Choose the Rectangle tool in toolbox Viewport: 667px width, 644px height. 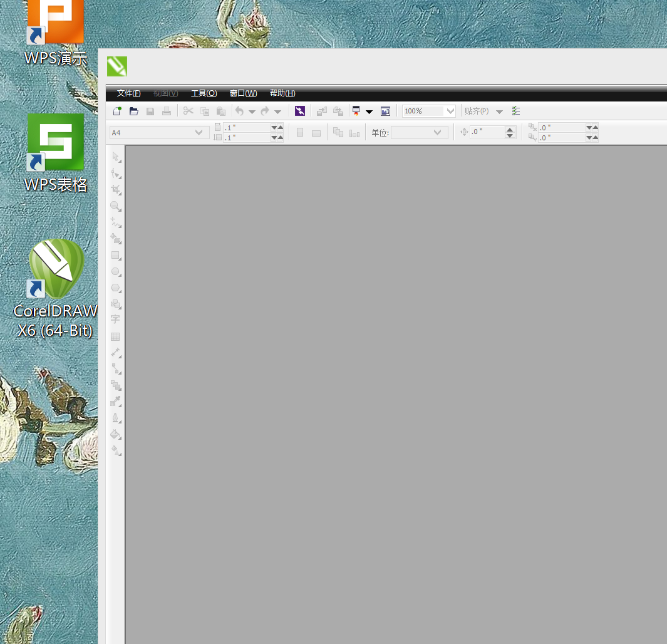click(115, 256)
